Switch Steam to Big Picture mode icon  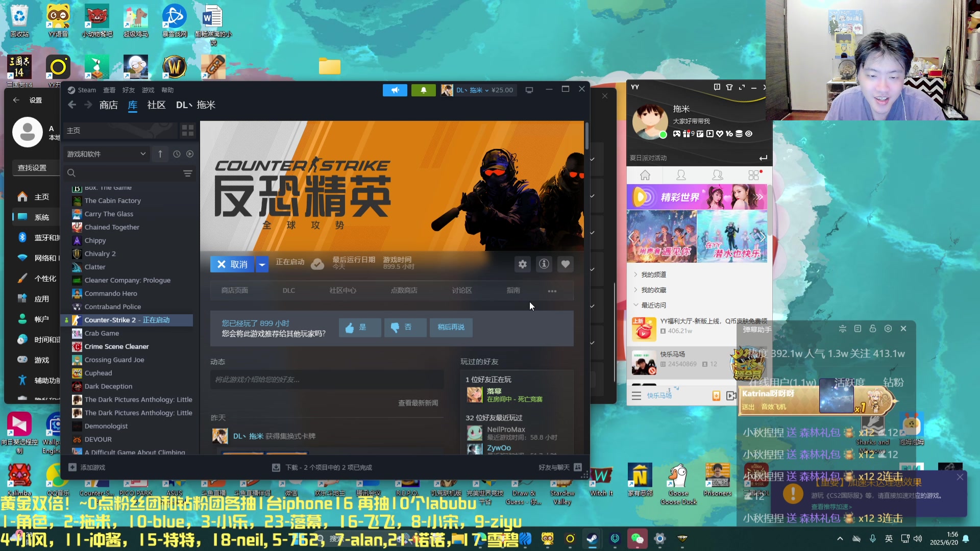(x=529, y=90)
